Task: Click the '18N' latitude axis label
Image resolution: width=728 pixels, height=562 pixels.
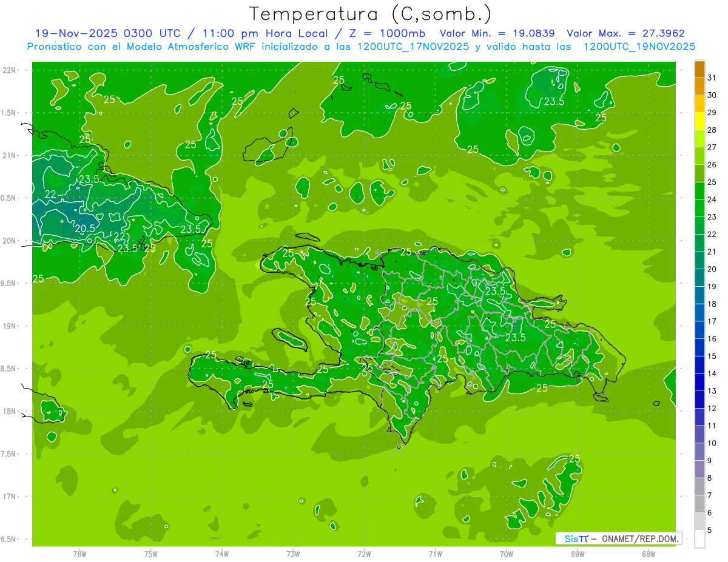Action: (8, 411)
